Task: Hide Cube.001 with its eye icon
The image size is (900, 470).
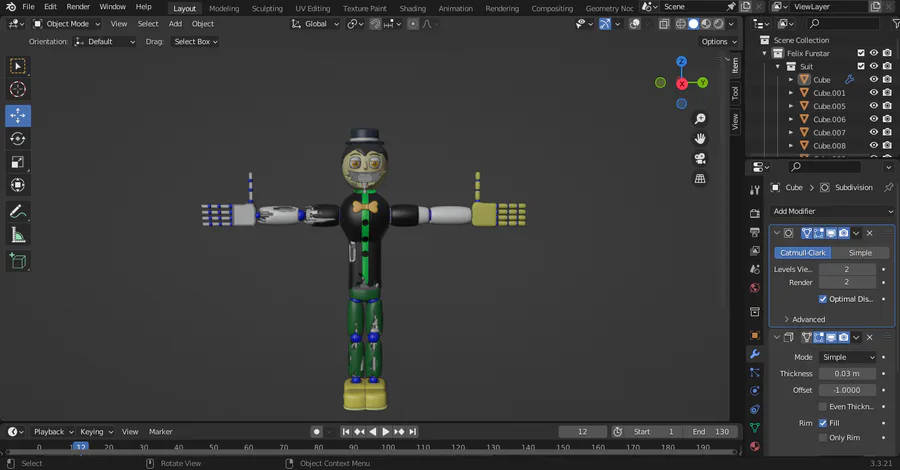Action: [x=874, y=93]
